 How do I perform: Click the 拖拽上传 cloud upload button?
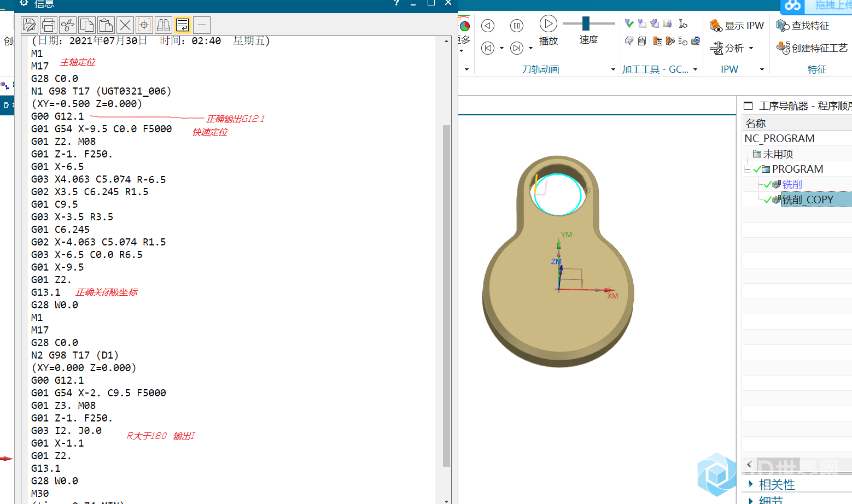816,6
